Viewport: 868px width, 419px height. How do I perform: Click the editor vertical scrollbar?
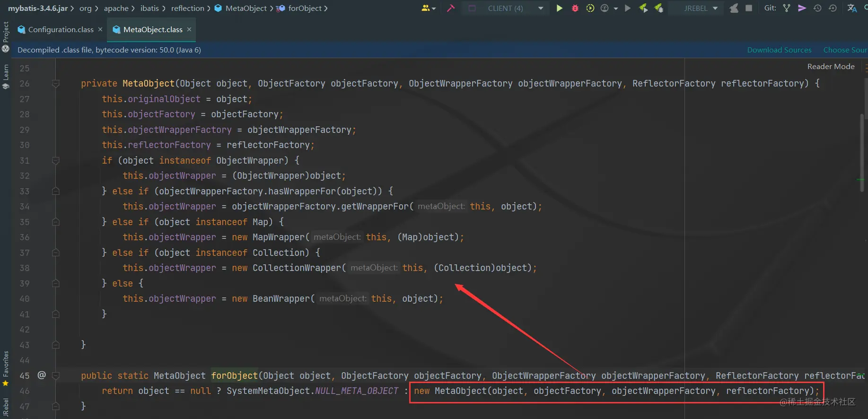pos(862,152)
